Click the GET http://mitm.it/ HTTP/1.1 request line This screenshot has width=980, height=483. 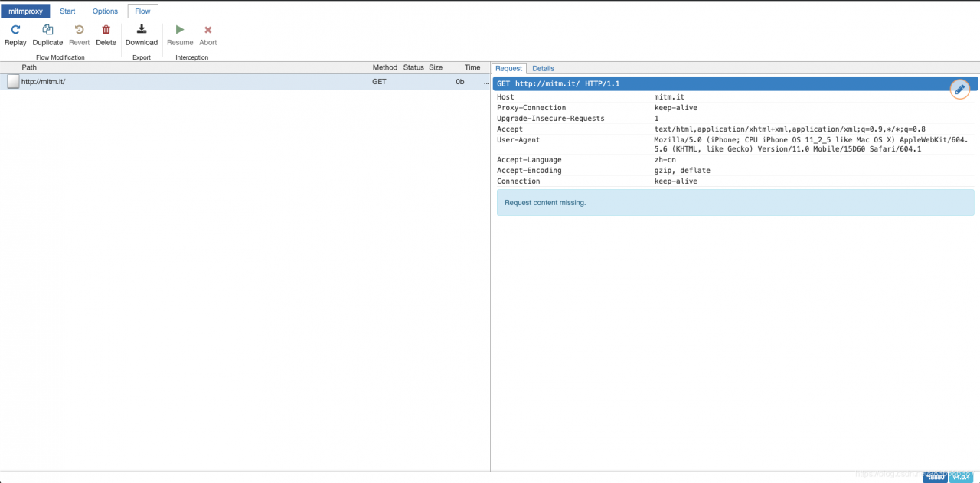pyautogui.click(x=558, y=83)
